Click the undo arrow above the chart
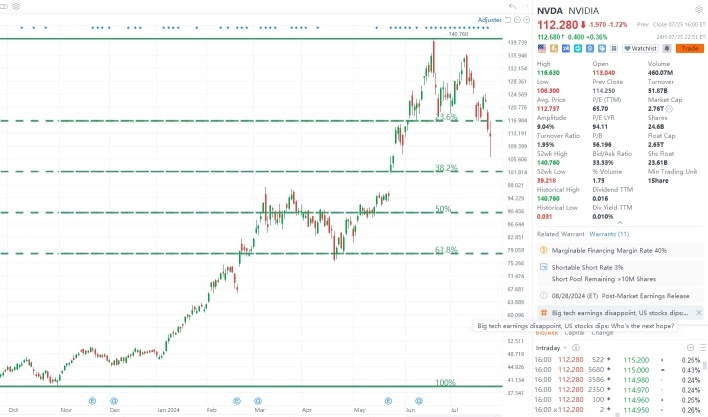The height and width of the screenshot is (417, 708). 512,6
